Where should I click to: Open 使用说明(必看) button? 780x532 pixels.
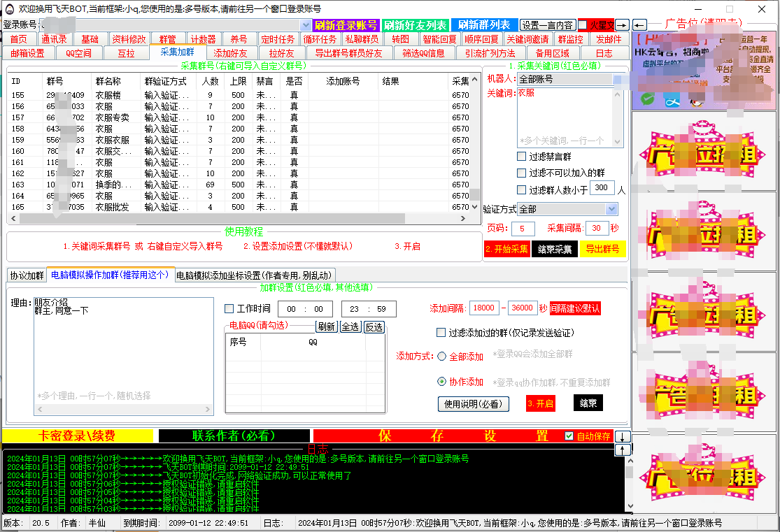click(x=473, y=404)
